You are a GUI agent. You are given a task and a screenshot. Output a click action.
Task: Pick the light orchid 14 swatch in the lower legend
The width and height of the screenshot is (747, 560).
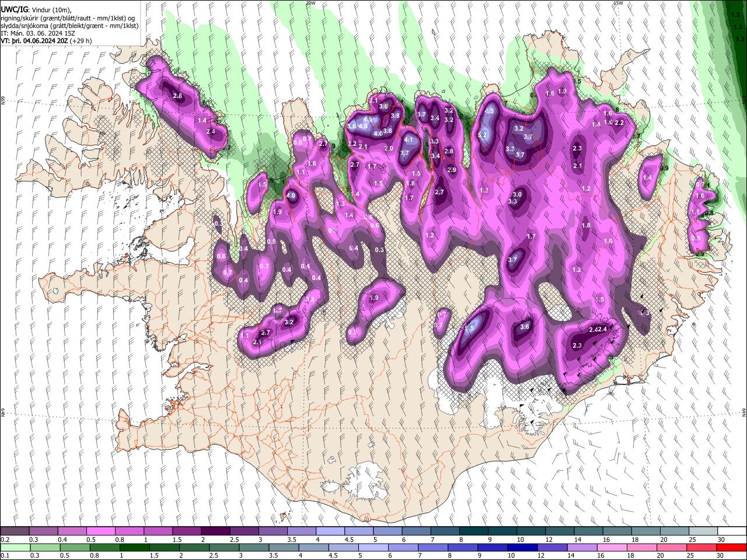(x=582, y=547)
